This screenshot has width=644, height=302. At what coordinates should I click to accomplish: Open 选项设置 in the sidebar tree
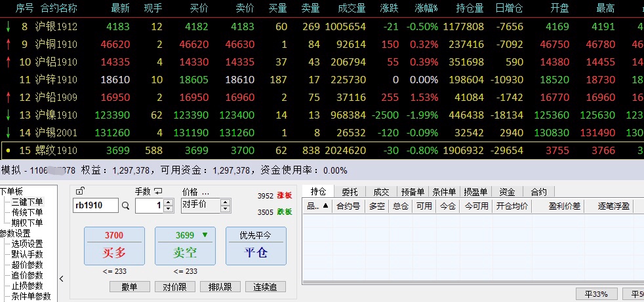[x=27, y=244]
